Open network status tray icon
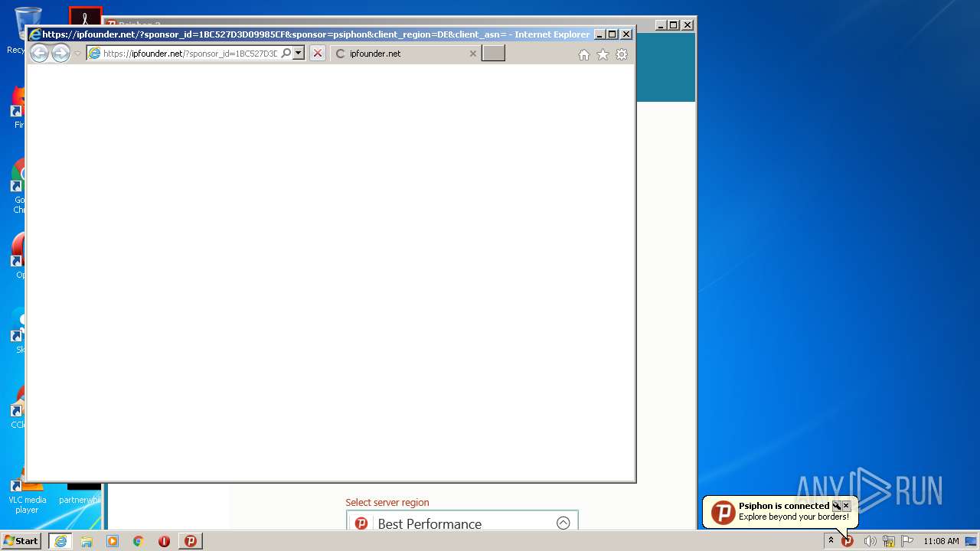The image size is (980, 551). point(889,541)
